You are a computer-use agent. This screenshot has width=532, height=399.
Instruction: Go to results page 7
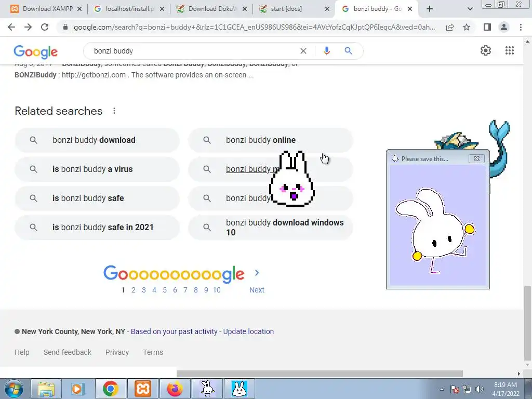pyautogui.click(x=185, y=290)
